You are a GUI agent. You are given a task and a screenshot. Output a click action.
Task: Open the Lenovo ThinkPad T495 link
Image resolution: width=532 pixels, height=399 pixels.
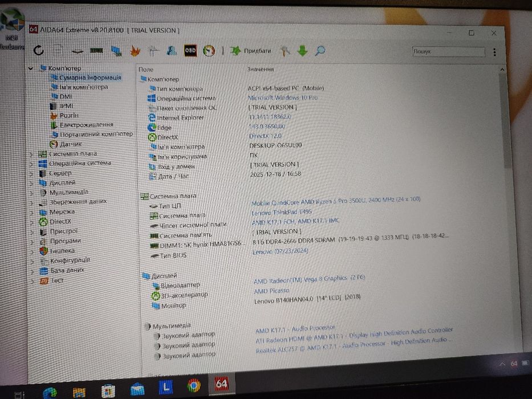coord(281,213)
